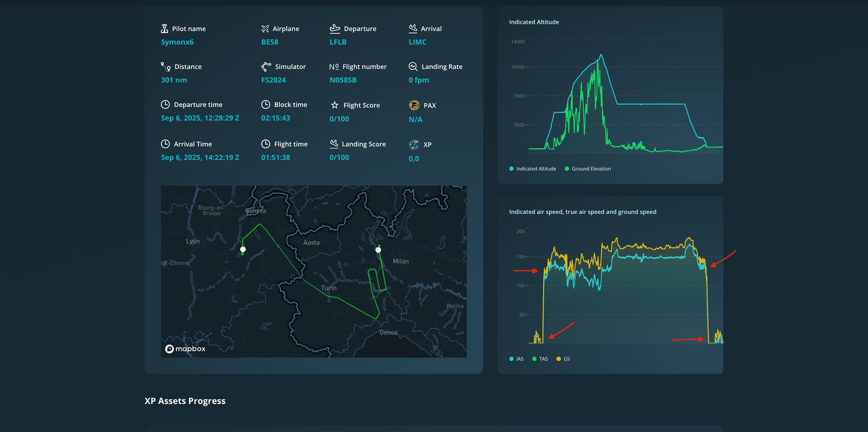The width and height of the screenshot is (868, 432).
Task: Click the XP badge icon
Action: pyautogui.click(x=414, y=145)
